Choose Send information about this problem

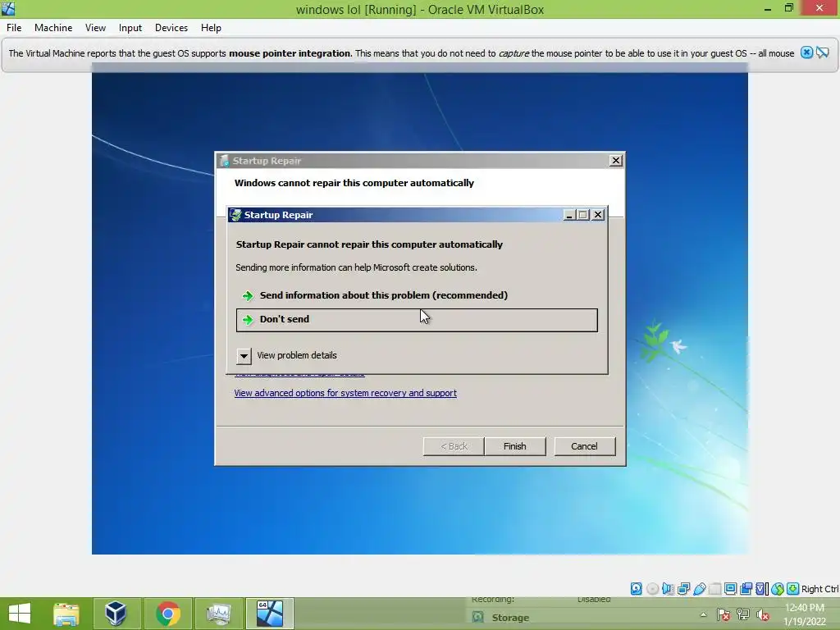pyautogui.click(x=417, y=295)
